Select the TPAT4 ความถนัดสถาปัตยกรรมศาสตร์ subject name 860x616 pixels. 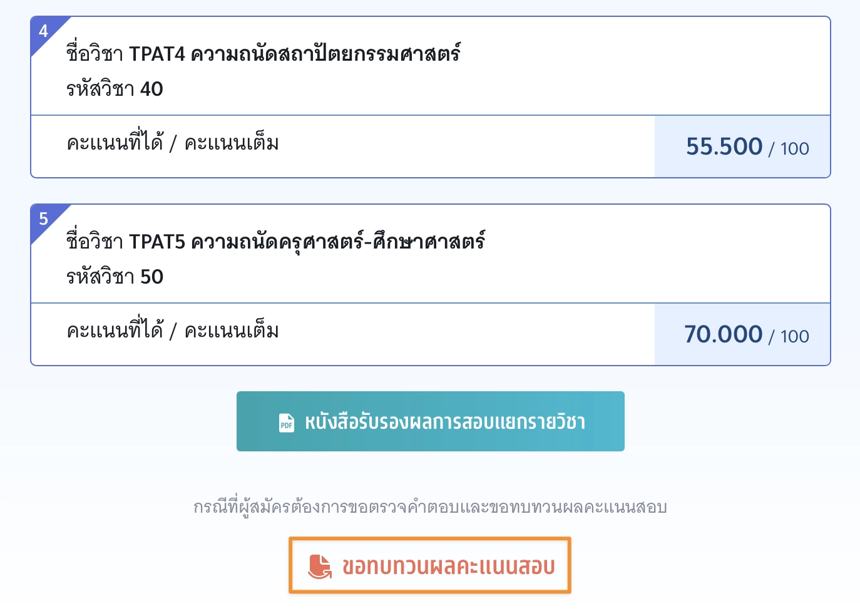pos(294,54)
